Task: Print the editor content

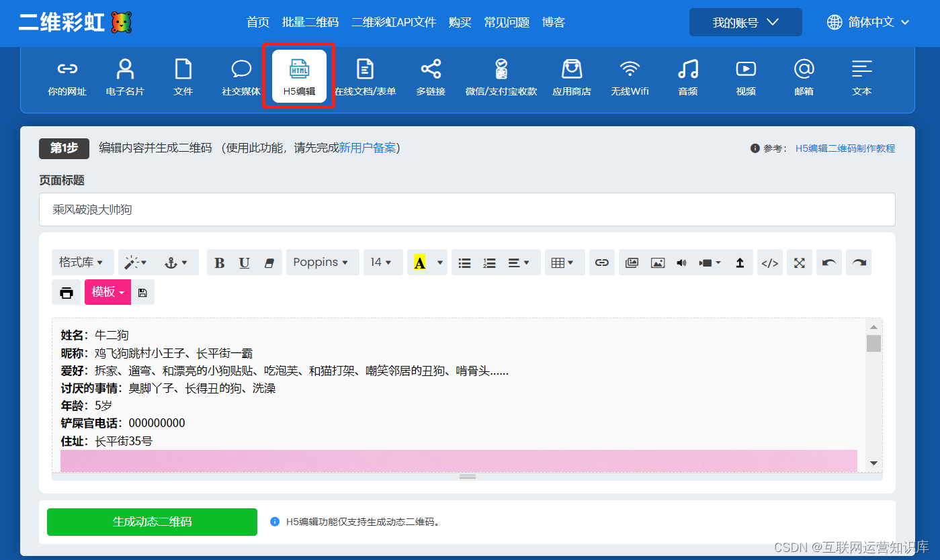Action: [x=66, y=292]
